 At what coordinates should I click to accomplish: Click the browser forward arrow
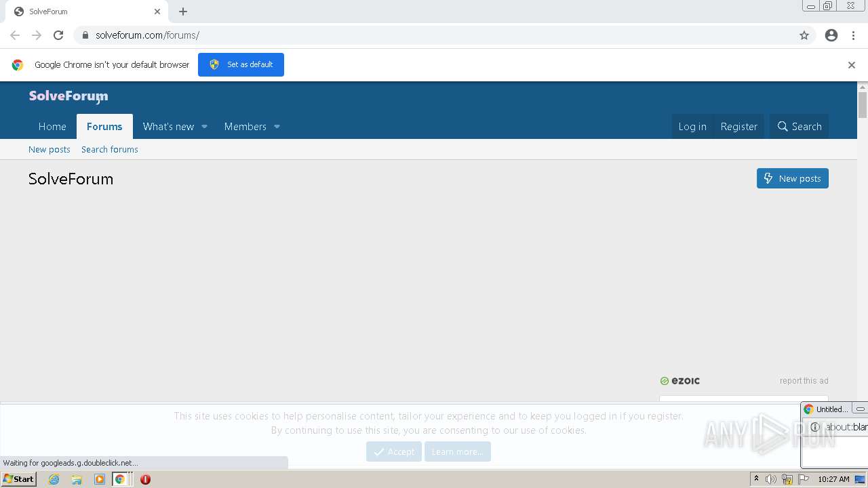(37, 35)
